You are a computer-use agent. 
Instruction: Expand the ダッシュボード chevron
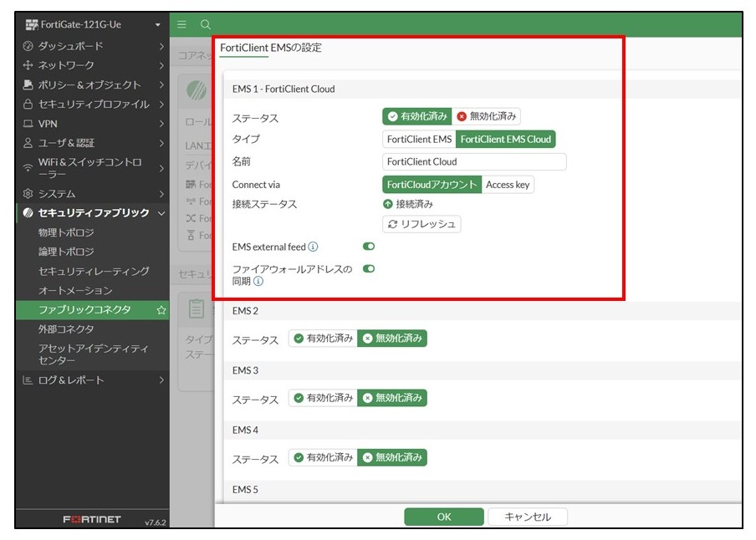pos(161,46)
